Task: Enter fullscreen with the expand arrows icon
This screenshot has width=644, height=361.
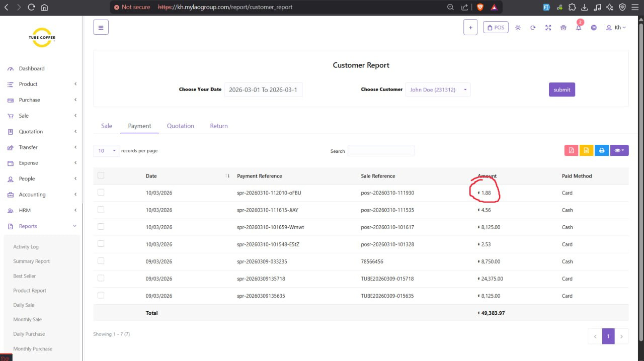Action: click(548, 28)
